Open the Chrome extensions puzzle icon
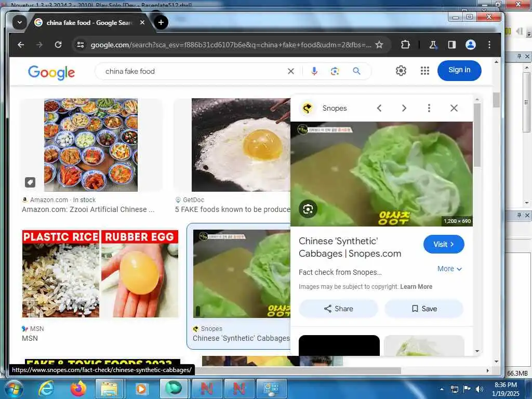This screenshot has width=532, height=399. (405, 45)
